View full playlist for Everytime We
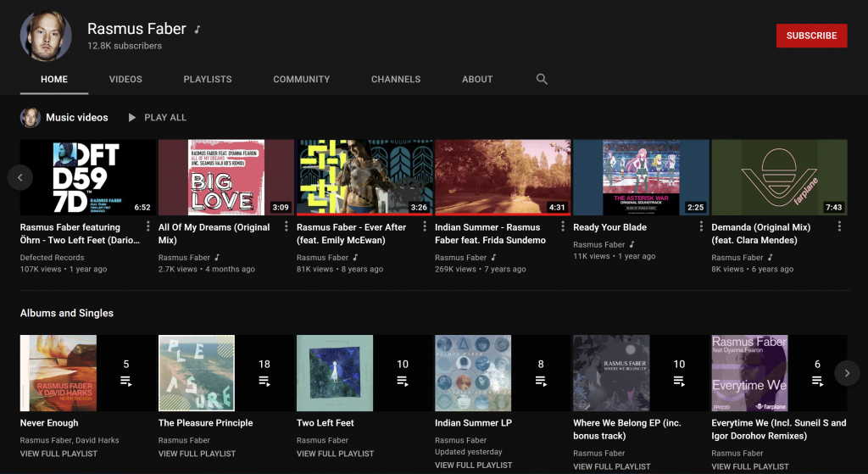The width and height of the screenshot is (868, 474). pyautogui.click(x=750, y=467)
